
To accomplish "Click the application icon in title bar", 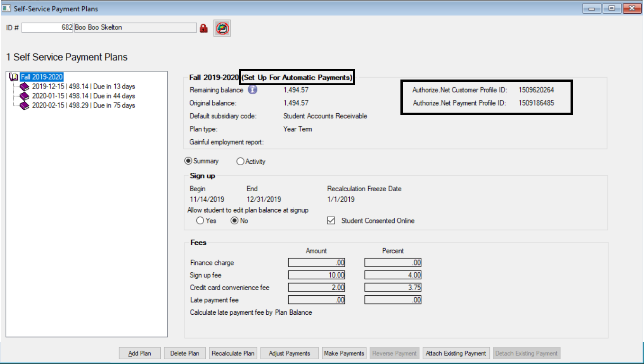I will [7, 8].
